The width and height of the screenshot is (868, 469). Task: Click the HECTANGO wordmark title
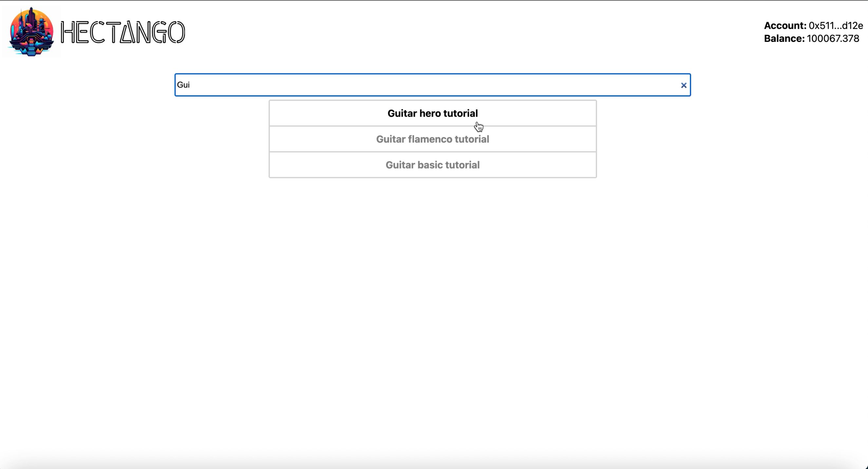(x=123, y=32)
